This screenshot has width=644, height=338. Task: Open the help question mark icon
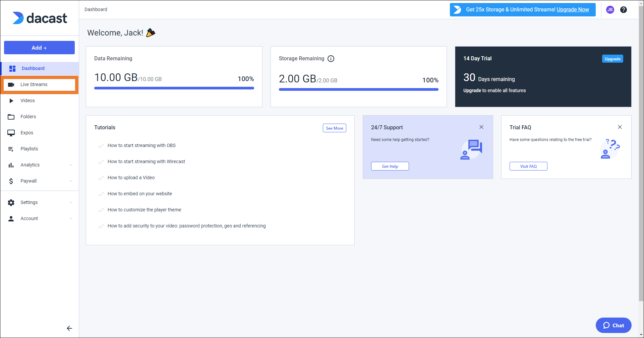(623, 10)
